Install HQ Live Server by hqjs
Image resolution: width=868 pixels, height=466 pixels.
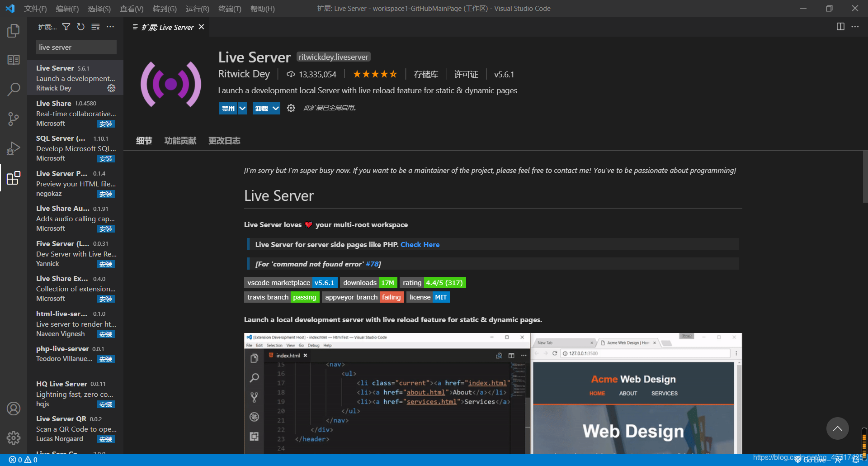106,404
